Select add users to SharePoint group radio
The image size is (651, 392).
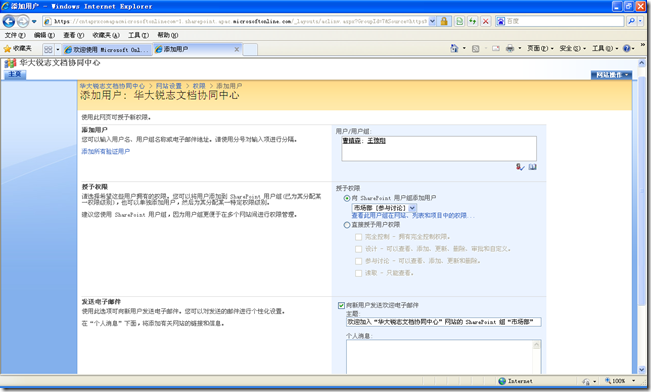(347, 198)
